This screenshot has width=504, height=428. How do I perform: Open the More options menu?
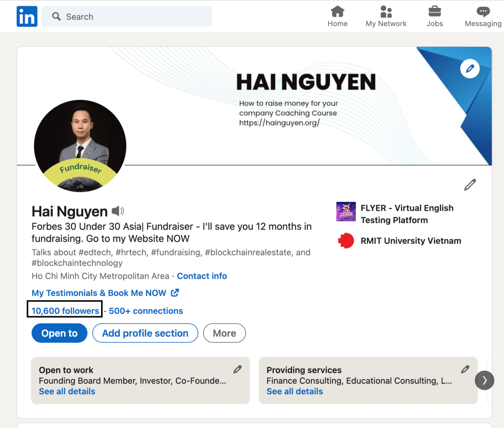click(224, 333)
